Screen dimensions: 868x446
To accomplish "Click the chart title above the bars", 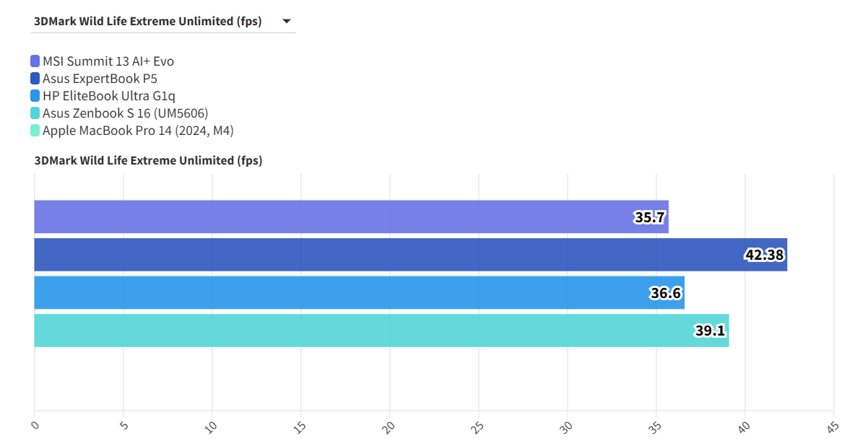I will click(148, 160).
